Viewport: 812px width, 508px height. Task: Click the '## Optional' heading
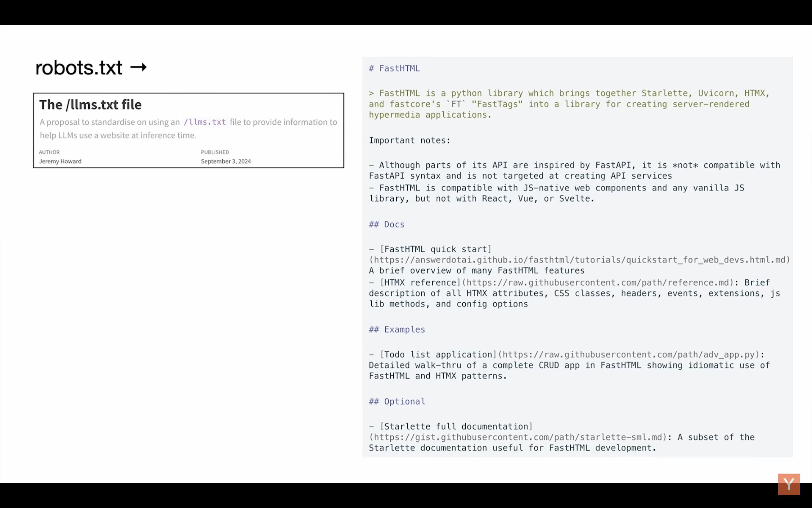pos(397,401)
